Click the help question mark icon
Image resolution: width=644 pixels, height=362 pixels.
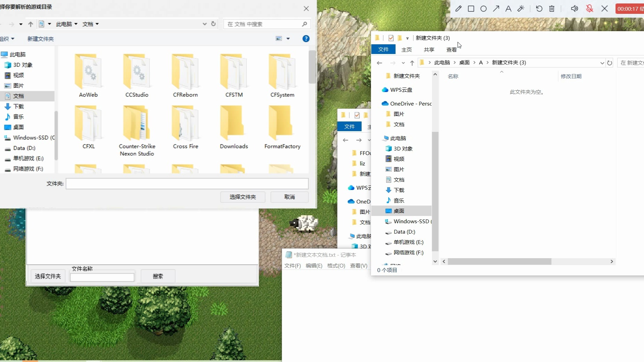point(306,39)
